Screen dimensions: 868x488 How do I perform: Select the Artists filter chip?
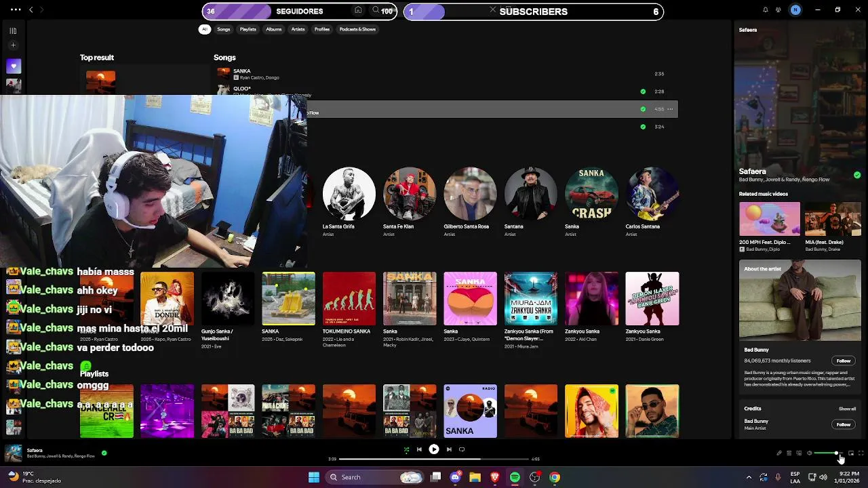click(x=298, y=29)
